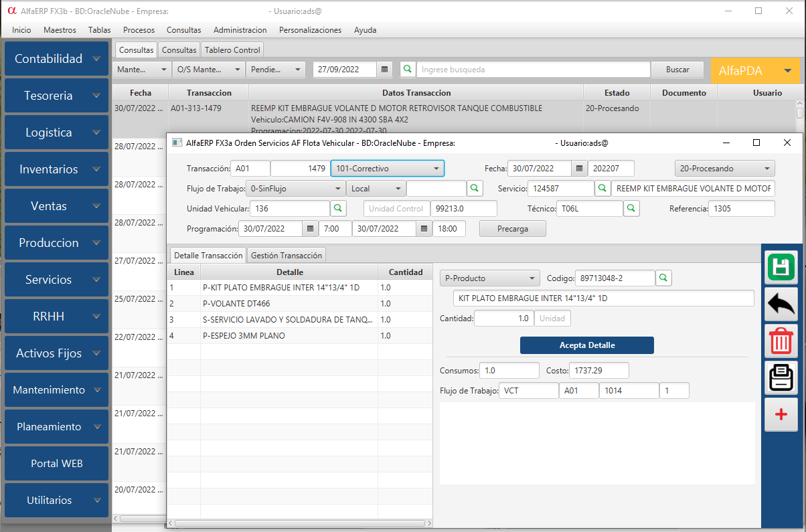Click the Acepta Detalle button

[x=586, y=345]
